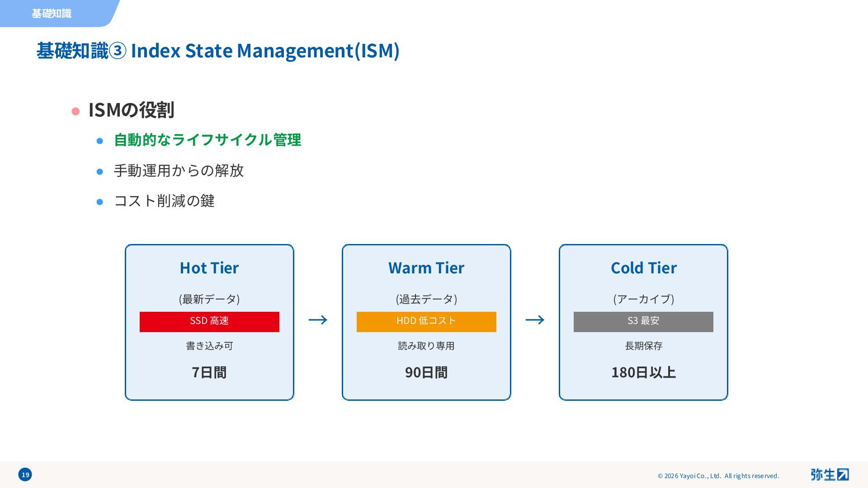Click the Warm Tier heading
Screen dimensions: 868x488
point(426,268)
